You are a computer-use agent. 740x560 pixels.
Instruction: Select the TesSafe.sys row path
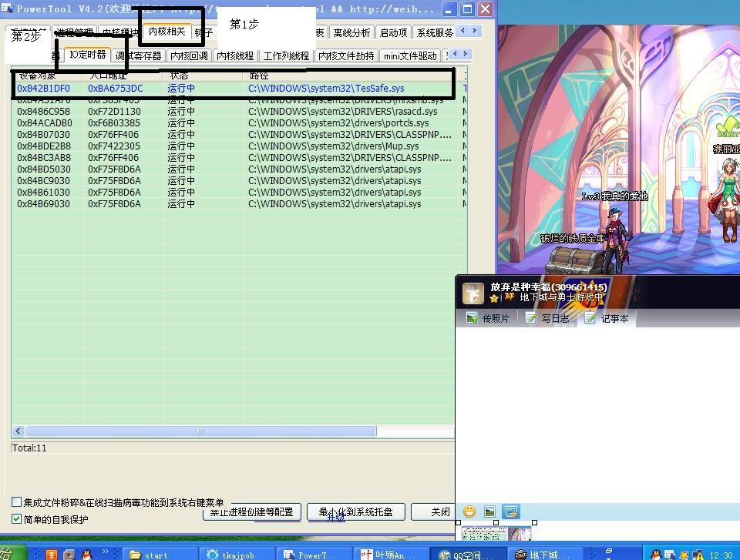pos(326,89)
